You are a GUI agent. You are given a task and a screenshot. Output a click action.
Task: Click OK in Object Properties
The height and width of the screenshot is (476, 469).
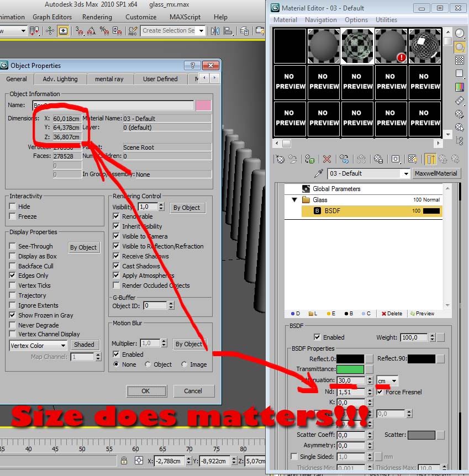coord(146,391)
